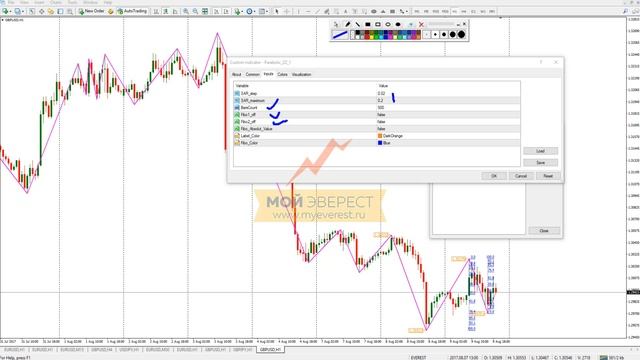This screenshot has height=360, width=640.
Task: Open the MetaEditor icon next to New Order
Action: [x=111, y=11]
